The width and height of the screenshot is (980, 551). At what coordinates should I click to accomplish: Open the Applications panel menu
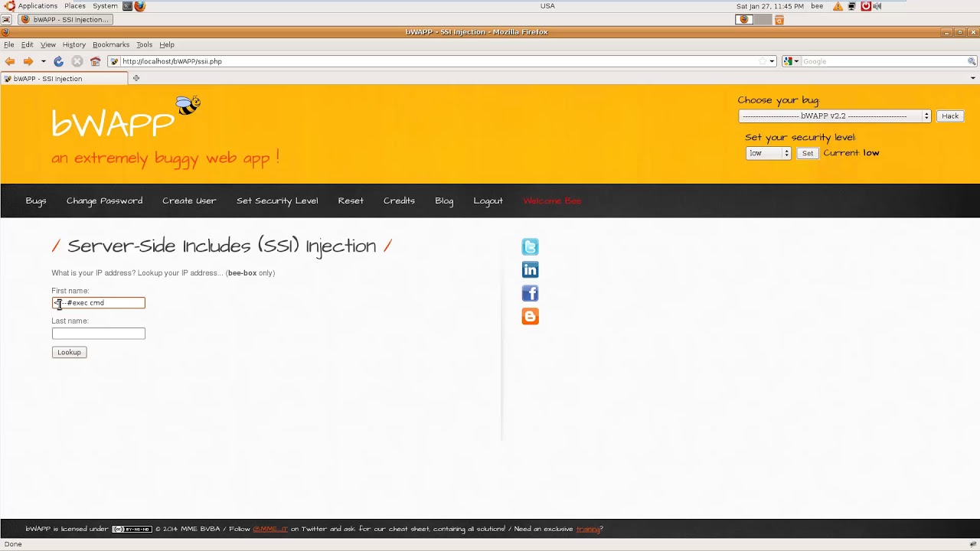(x=38, y=6)
